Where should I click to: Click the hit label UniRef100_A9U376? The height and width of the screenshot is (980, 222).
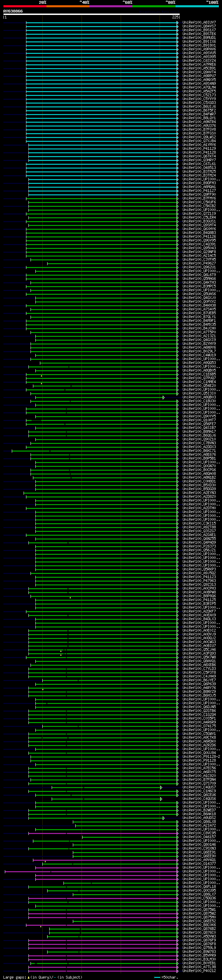pyautogui.click(x=199, y=125)
